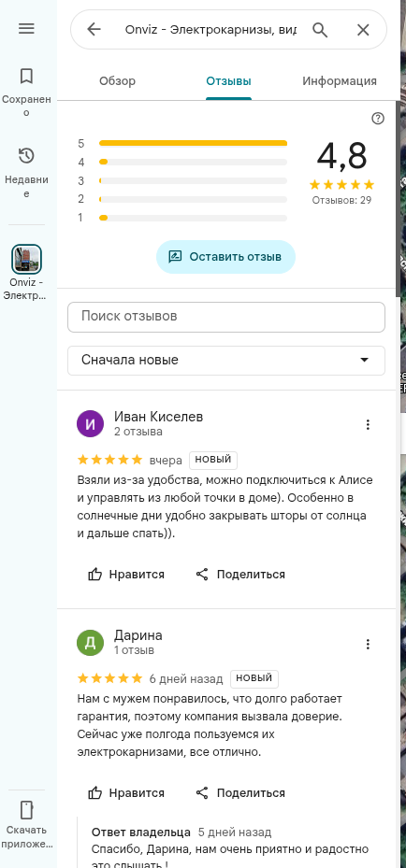Focus the Поиск отзывов input field

[226, 317]
